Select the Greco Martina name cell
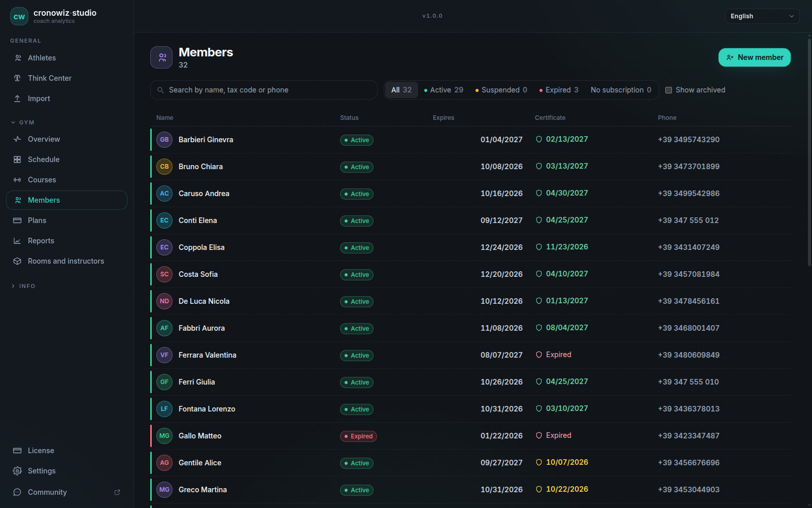Screen dimensions: 812x508 [202, 490]
